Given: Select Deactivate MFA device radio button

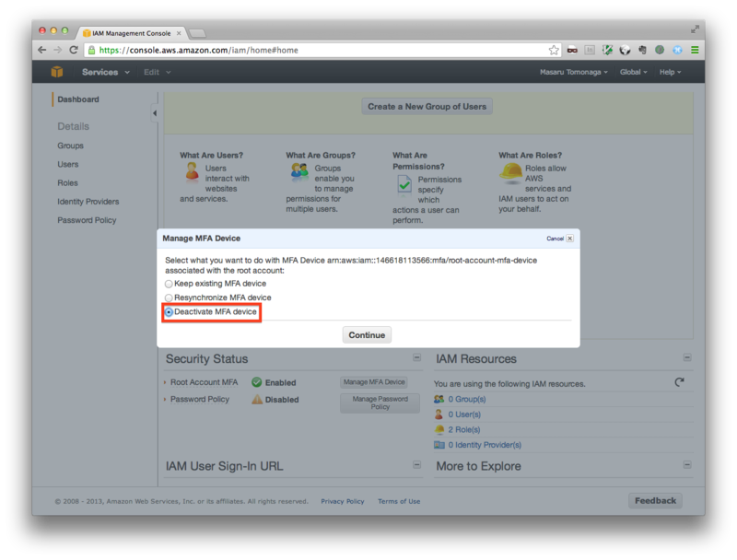Looking at the screenshot, I should click(169, 312).
